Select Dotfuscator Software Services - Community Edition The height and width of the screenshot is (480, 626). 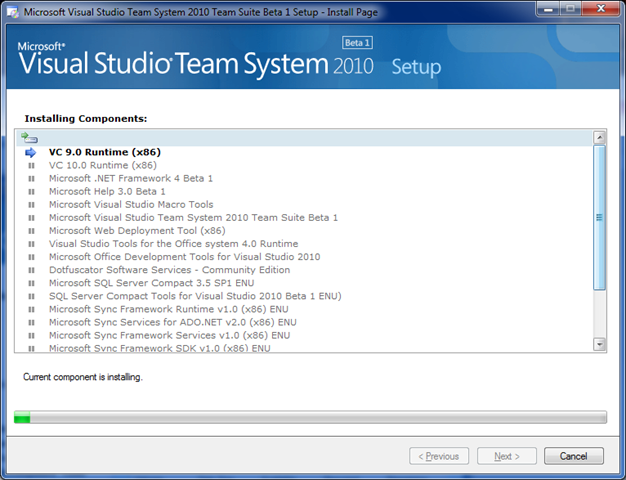point(169,270)
